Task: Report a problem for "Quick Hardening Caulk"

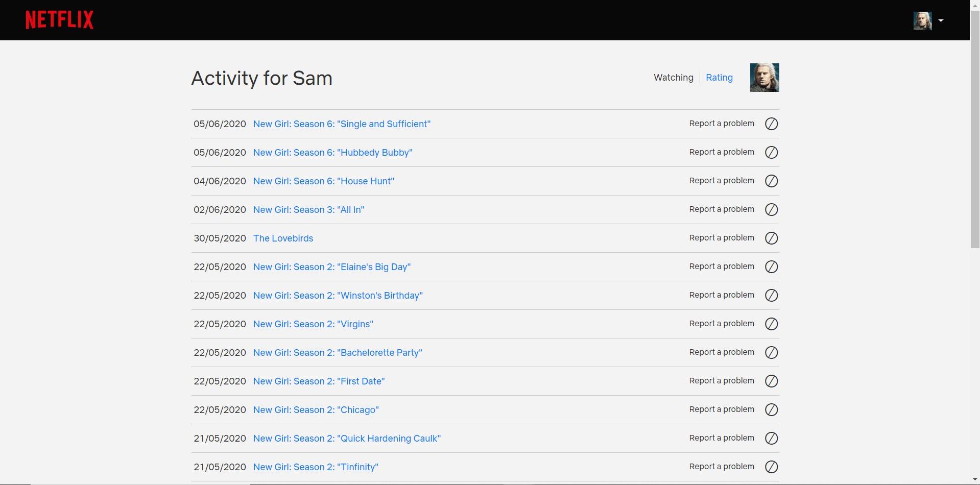Action: click(722, 438)
